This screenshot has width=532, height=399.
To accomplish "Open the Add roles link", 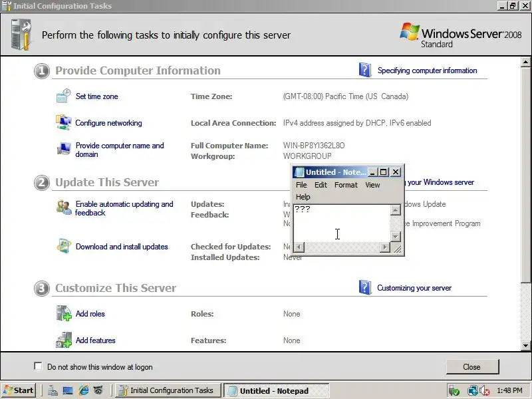I will tap(90, 314).
